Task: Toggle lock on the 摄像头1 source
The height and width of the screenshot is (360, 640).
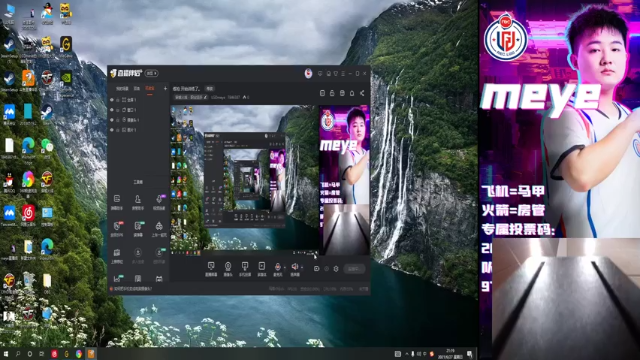Action: (118, 120)
